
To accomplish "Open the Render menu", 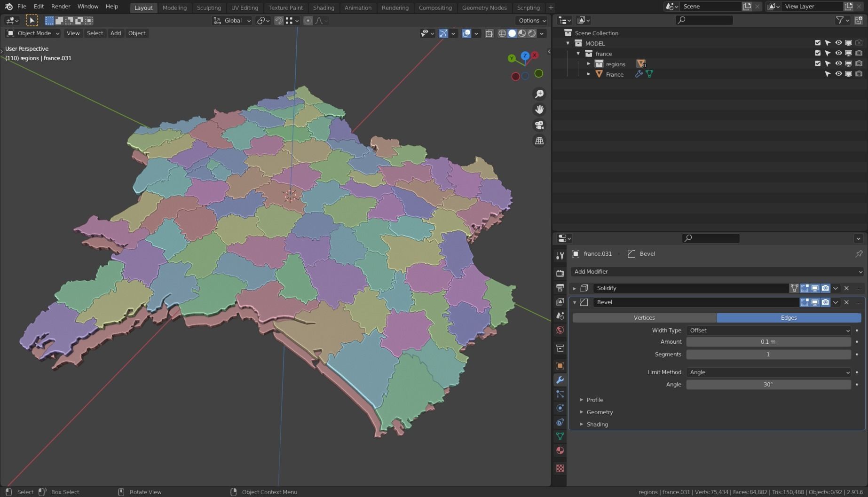I will 61,7.
